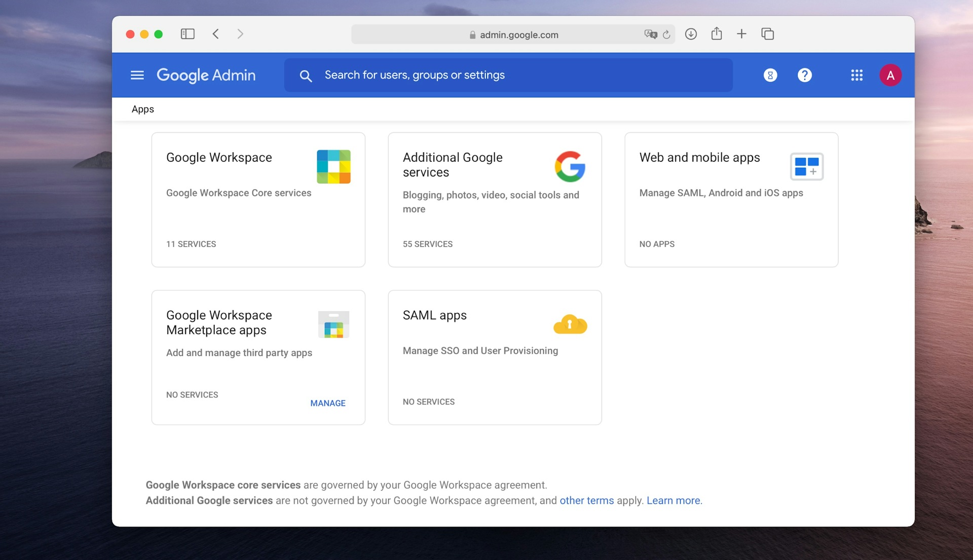Click Add and manage third party apps text
Viewport: 973px width, 560px height.
239,353
